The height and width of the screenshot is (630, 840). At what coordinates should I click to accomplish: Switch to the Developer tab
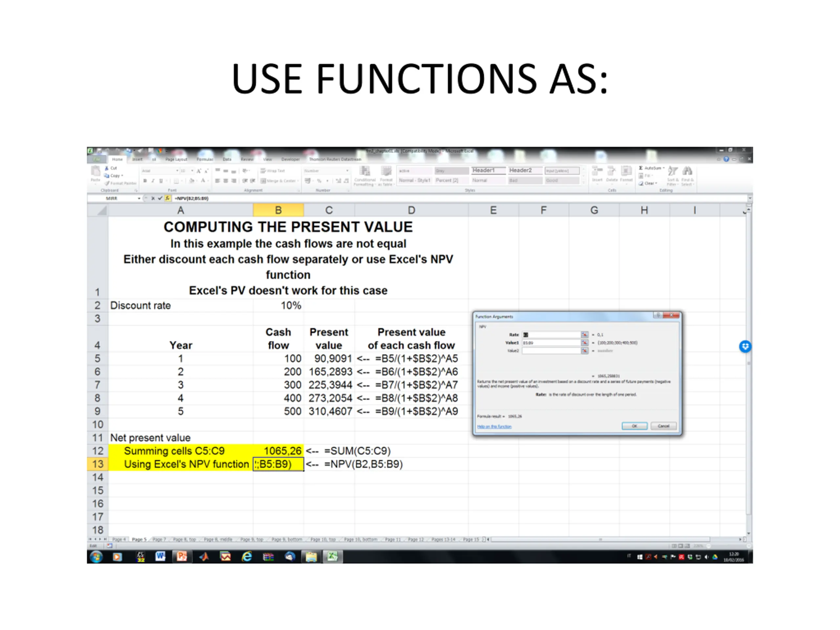pyautogui.click(x=290, y=159)
